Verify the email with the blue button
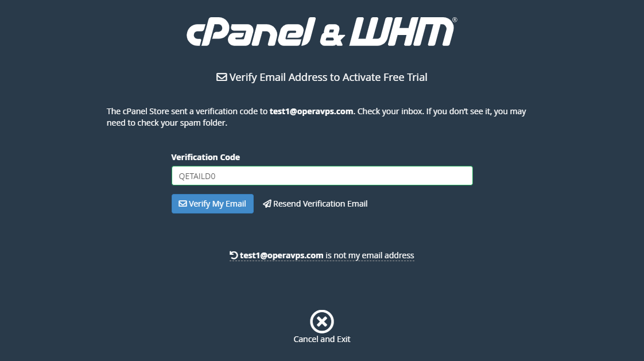This screenshot has height=361, width=644. pyautogui.click(x=212, y=204)
